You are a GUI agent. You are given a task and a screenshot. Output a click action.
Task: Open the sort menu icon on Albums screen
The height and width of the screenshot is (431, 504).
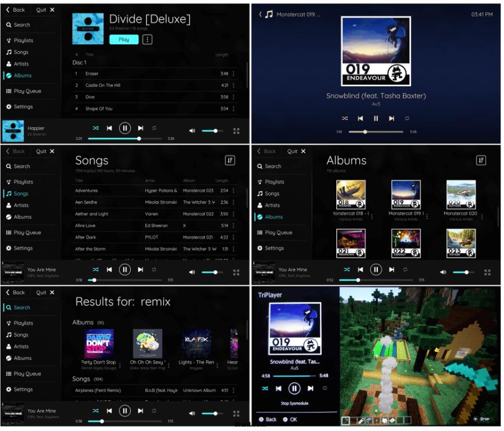(x=481, y=160)
